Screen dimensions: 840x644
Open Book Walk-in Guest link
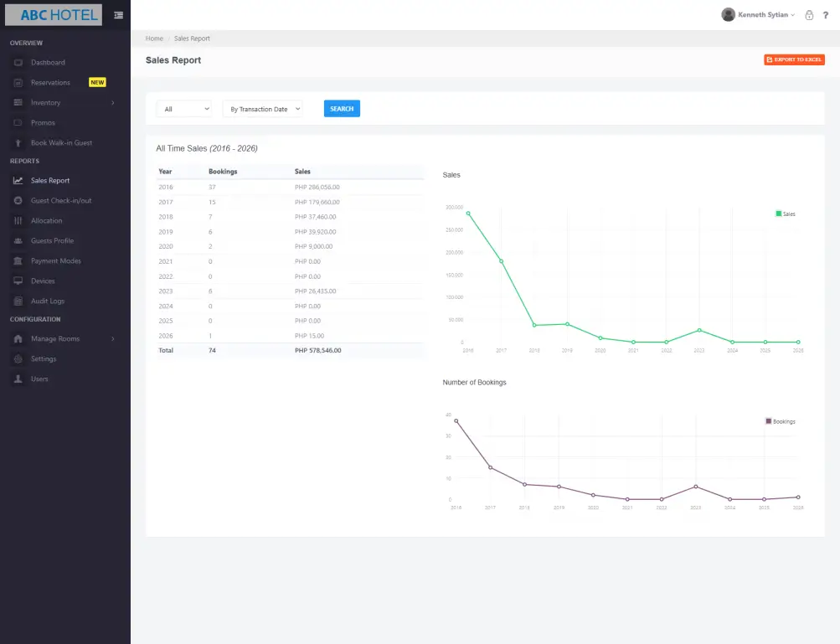pos(62,143)
